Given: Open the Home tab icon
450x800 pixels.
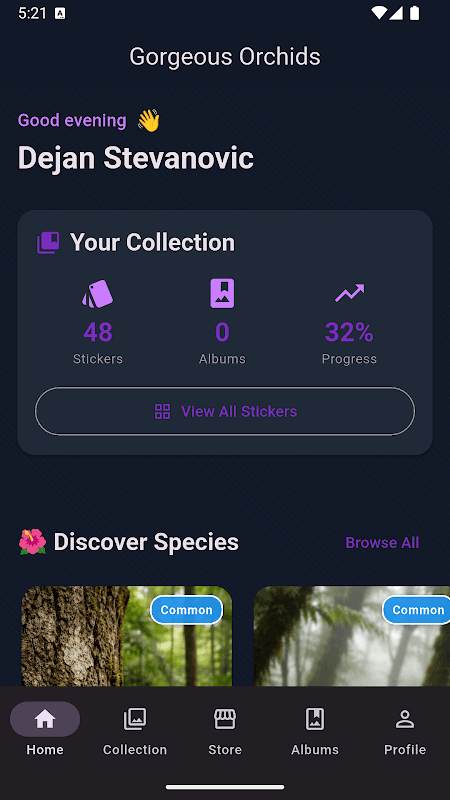Looking at the screenshot, I should (45, 719).
